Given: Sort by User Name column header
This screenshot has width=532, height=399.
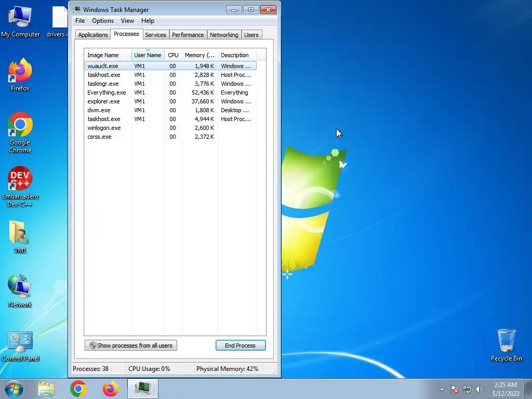Looking at the screenshot, I should tap(148, 55).
